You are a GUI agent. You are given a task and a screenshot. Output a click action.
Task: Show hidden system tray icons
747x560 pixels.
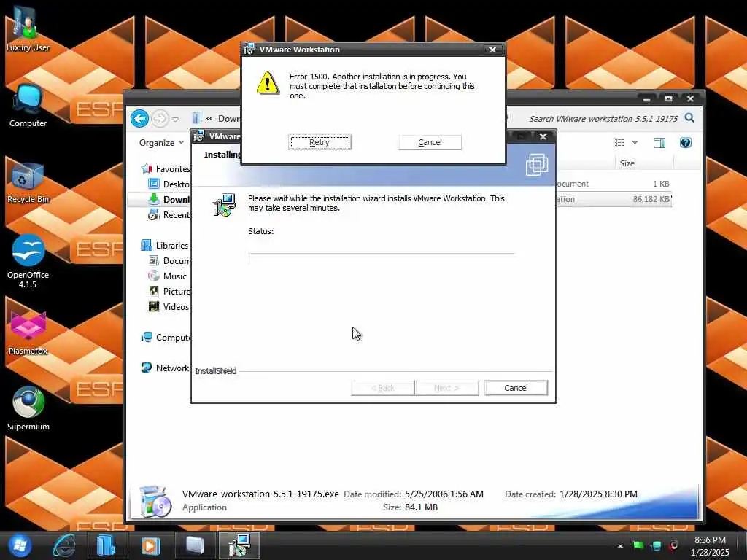(620, 546)
